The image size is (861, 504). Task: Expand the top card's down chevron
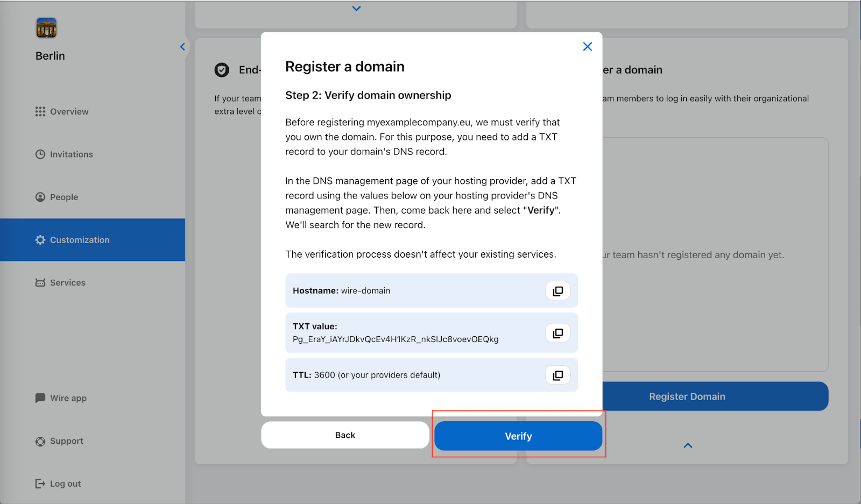pos(356,9)
